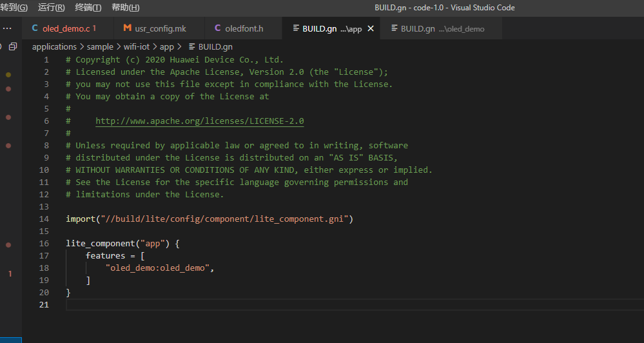644x343 pixels.
Task: Click the Copyright (c) 2020 Huawei comment
Action: (x=175, y=59)
